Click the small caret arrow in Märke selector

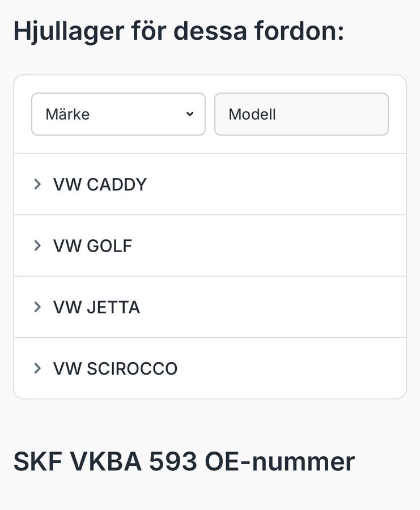tap(190, 114)
